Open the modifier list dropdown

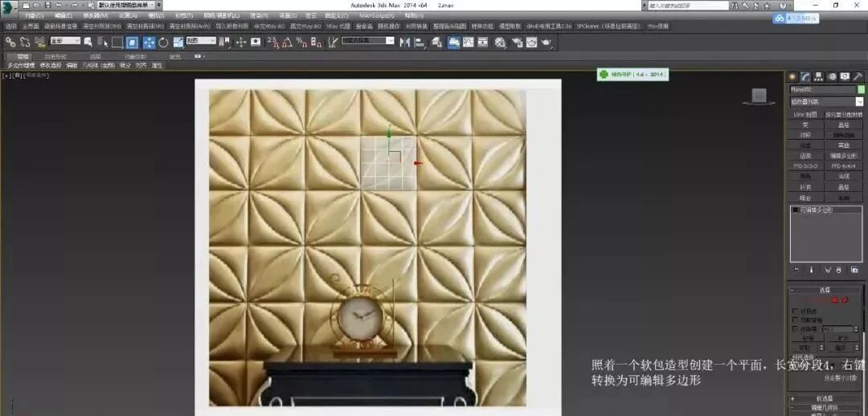826,102
